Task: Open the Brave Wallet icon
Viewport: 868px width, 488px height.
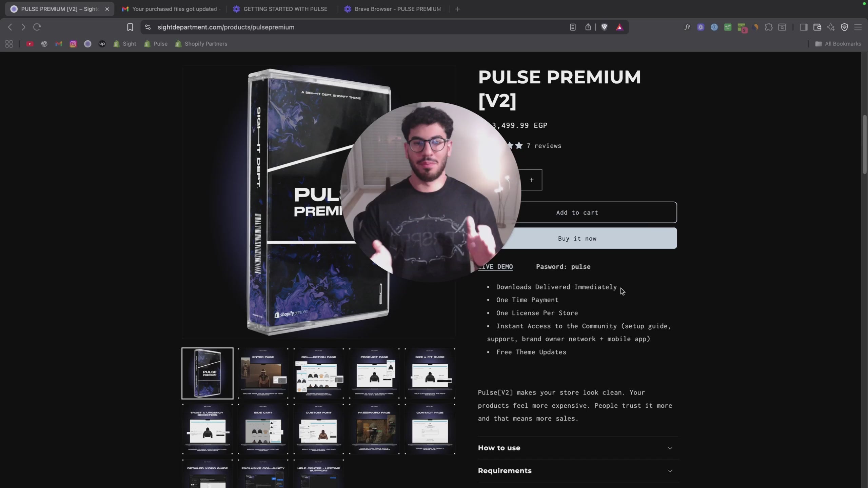Action: (x=817, y=27)
